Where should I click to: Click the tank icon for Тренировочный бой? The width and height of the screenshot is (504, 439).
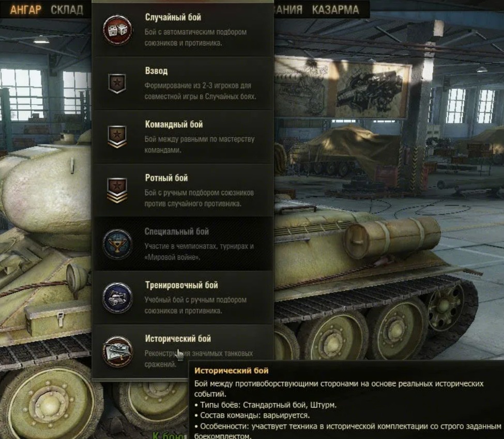click(x=117, y=297)
